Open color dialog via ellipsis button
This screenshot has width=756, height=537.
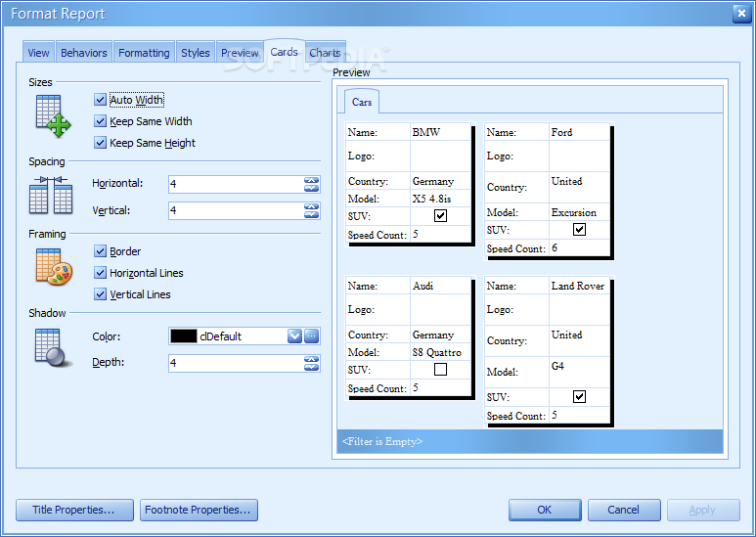tap(311, 336)
